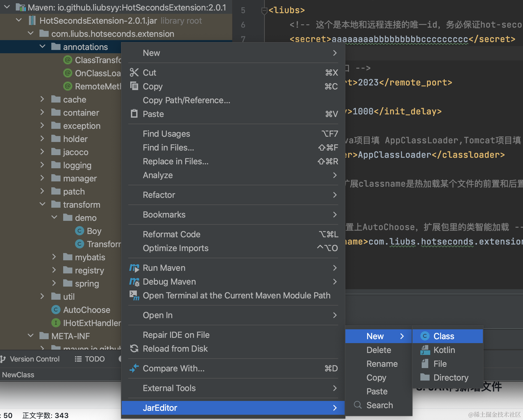
Task: Collapse the demo folder
Action: pyautogui.click(x=54, y=217)
